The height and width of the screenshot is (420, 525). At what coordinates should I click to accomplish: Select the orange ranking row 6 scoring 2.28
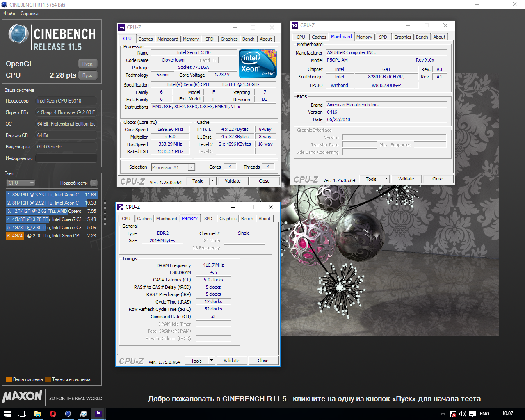(x=52, y=236)
